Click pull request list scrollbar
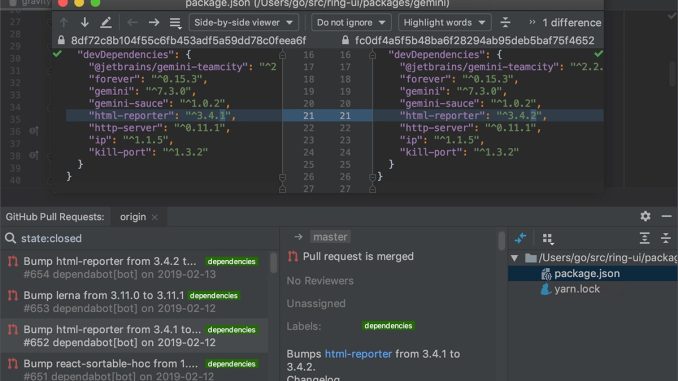Viewport: 678px width, 381px height. [x=273, y=263]
